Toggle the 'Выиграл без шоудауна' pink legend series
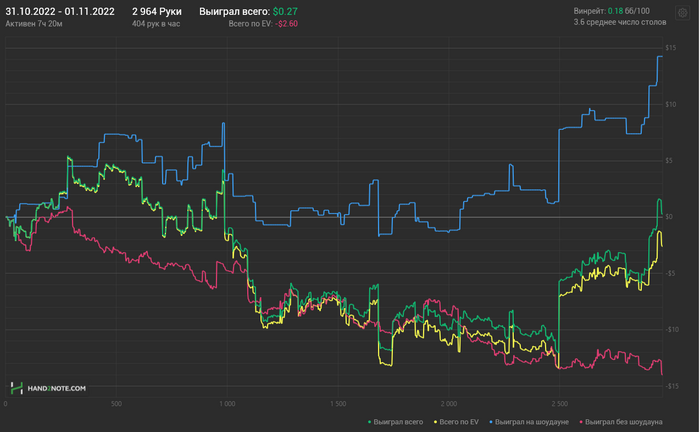 [x=621, y=422]
